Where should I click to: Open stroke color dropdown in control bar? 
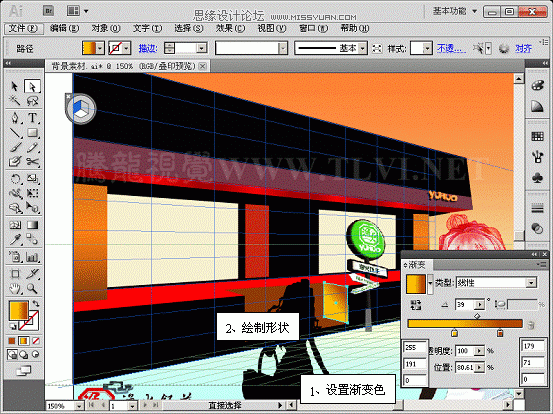click(x=127, y=48)
